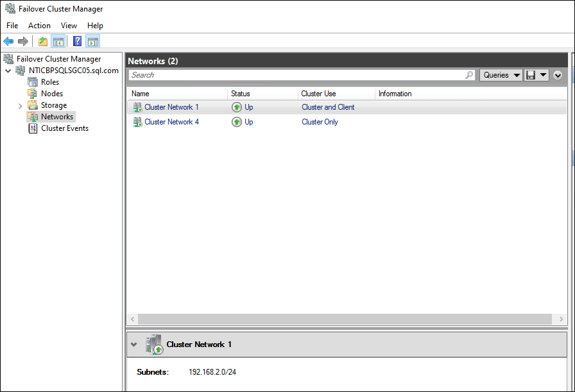Open Cluster Events in the tree
The image size is (575, 392).
pyautogui.click(x=64, y=128)
